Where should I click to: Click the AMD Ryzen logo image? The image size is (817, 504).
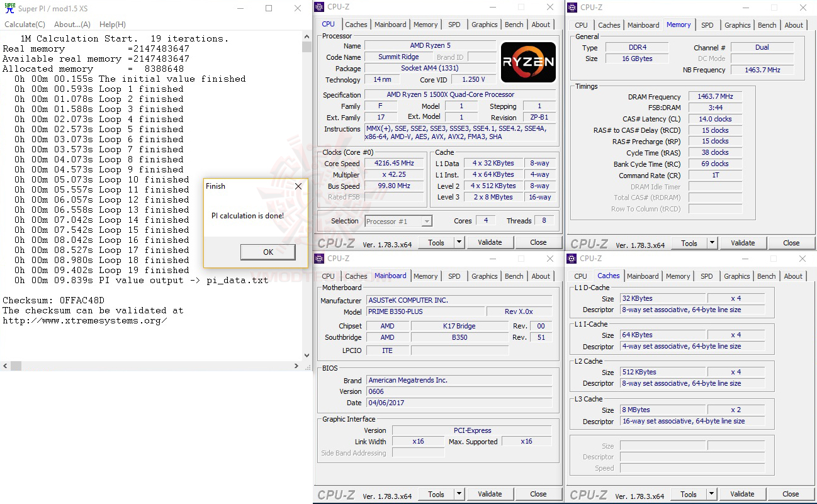[528, 62]
